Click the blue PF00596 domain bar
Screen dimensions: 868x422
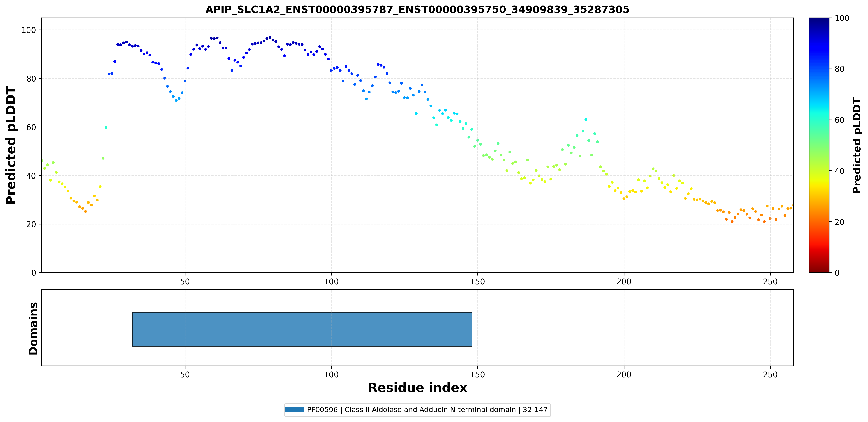click(302, 329)
